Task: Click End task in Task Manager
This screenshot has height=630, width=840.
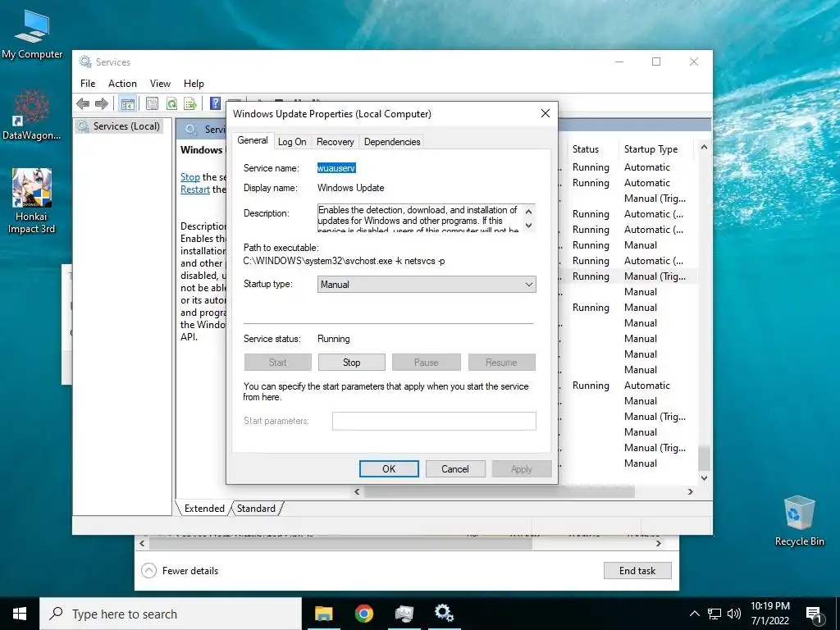Action: (x=637, y=571)
